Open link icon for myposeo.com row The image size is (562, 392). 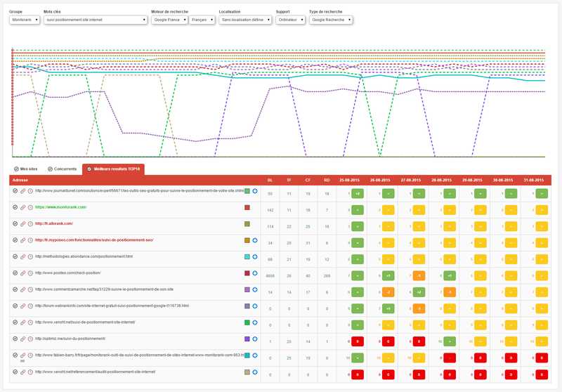coord(22,240)
